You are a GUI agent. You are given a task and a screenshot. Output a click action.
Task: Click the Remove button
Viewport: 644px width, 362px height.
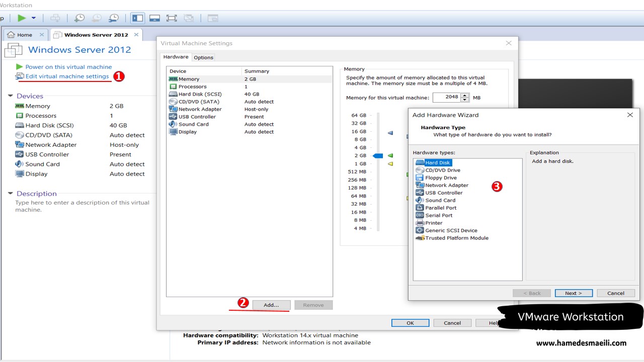(313, 305)
